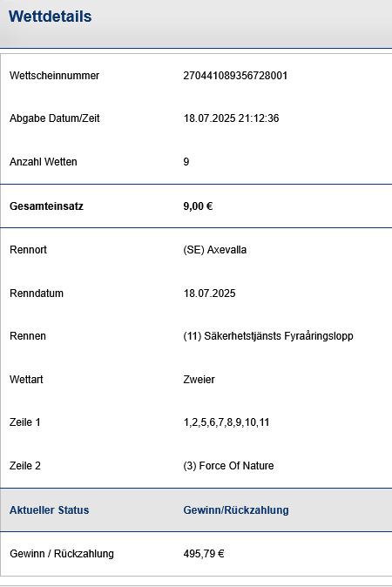Click the Wettscheinnummer label

click(x=54, y=76)
